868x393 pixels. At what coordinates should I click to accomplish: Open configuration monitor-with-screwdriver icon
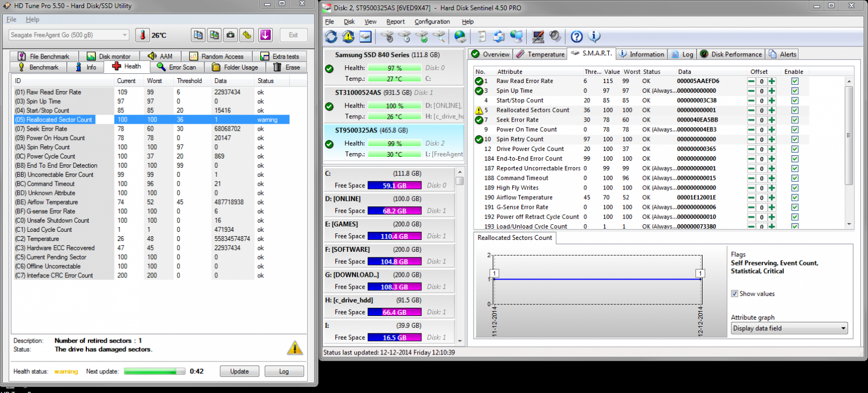tap(538, 36)
